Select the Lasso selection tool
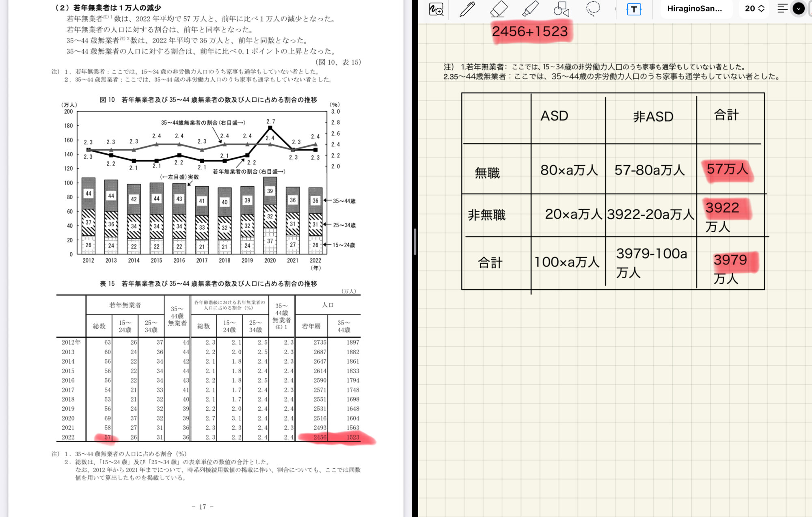Image resolution: width=812 pixels, height=517 pixels. click(x=593, y=9)
